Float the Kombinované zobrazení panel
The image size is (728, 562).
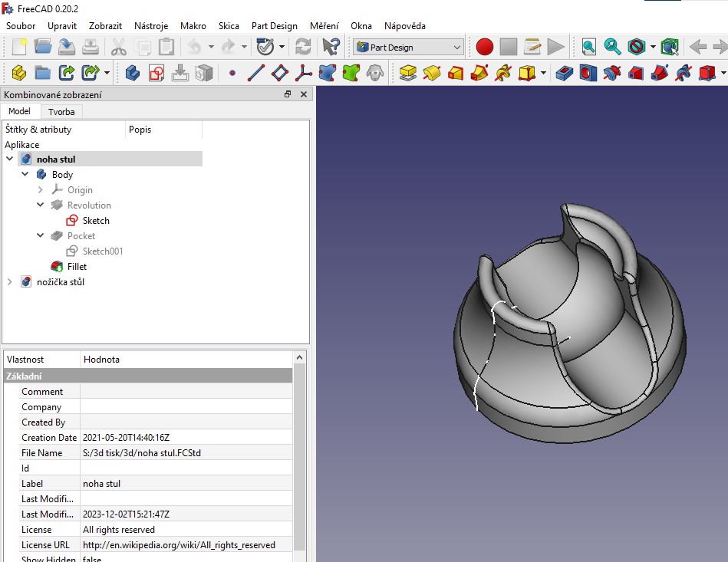pyautogui.click(x=288, y=94)
